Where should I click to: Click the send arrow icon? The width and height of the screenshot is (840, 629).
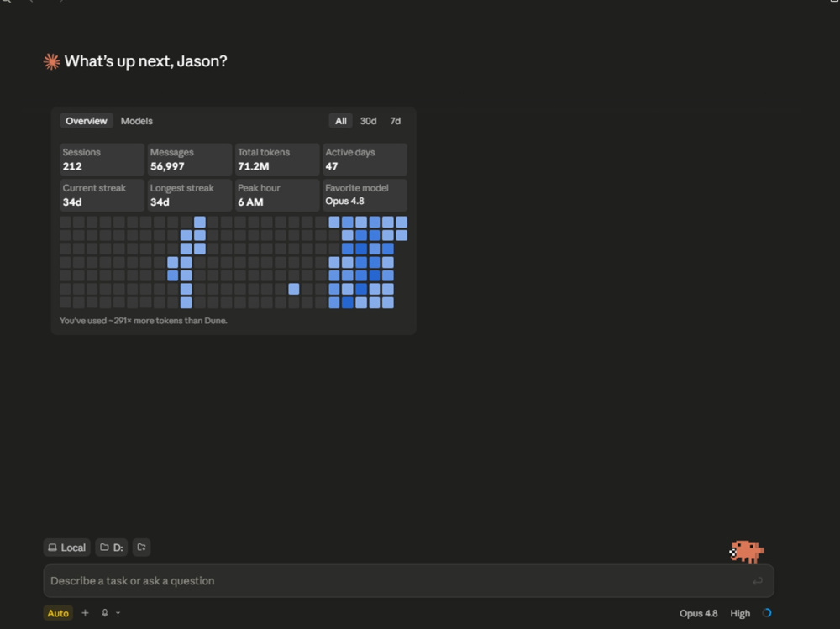pos(758,581)
